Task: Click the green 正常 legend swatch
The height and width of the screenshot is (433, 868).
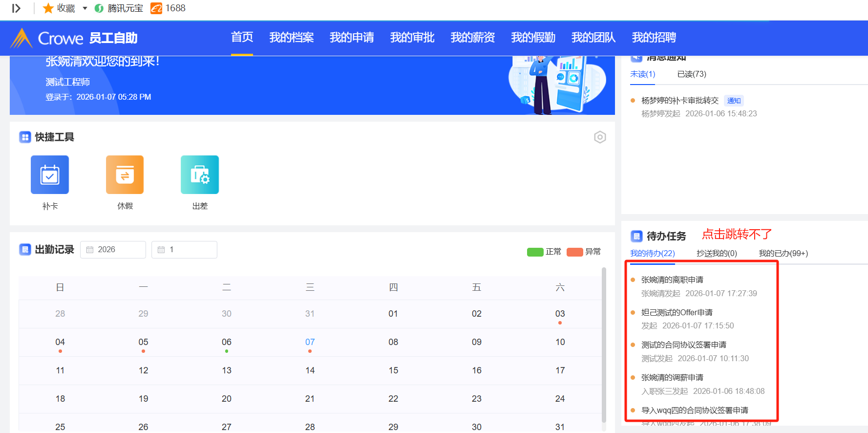Action: [535, 252]
